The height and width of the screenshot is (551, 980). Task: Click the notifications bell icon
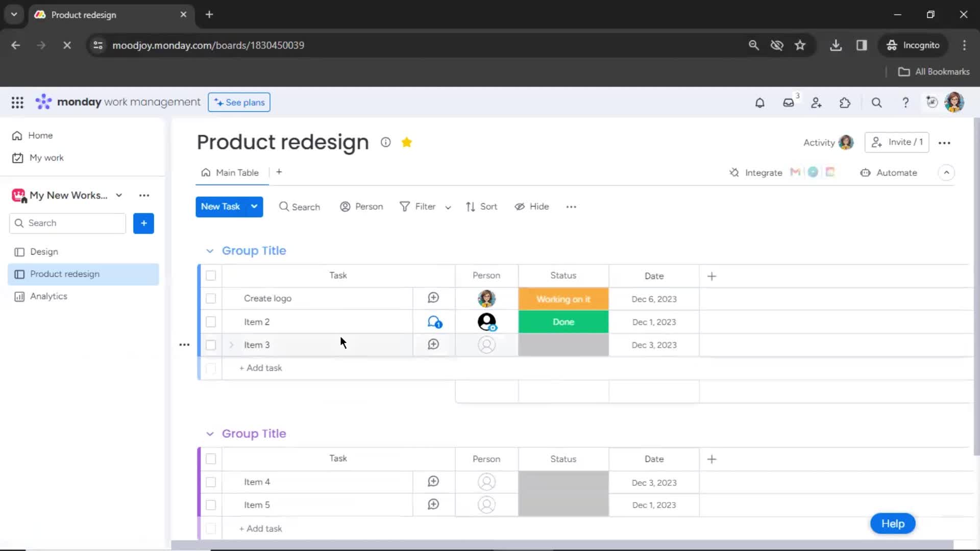tap(760, 102)
